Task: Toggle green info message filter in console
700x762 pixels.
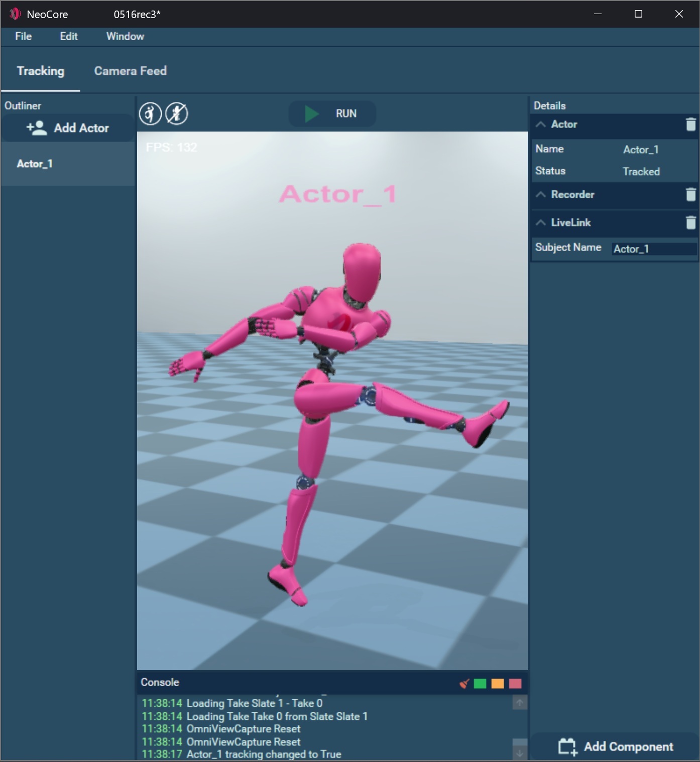Action: 480,684
